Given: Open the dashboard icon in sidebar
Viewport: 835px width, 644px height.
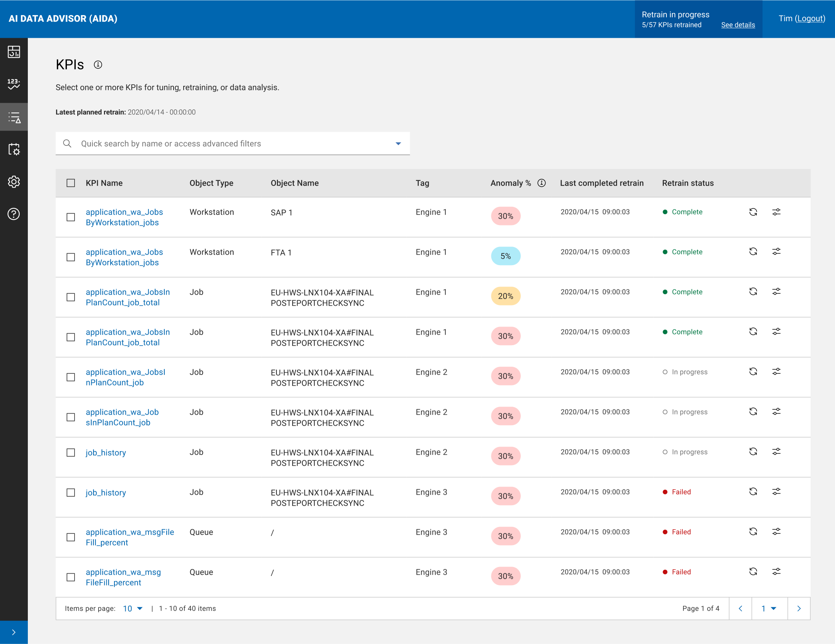Looking at the screenshot, I should pos(14,52).
